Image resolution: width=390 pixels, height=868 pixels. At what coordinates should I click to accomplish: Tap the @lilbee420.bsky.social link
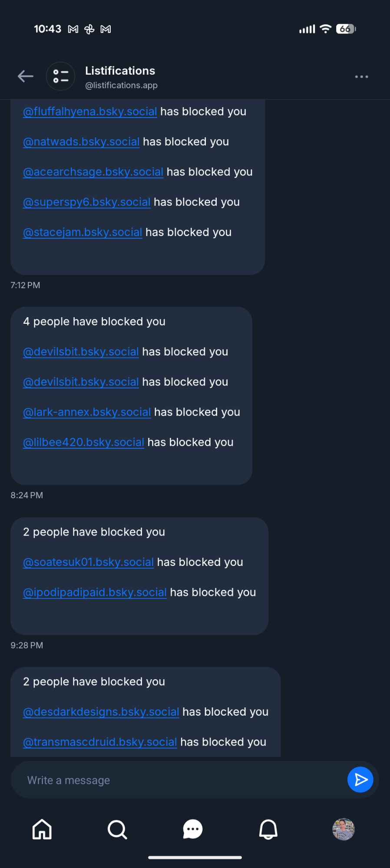[x=83, y=442]
